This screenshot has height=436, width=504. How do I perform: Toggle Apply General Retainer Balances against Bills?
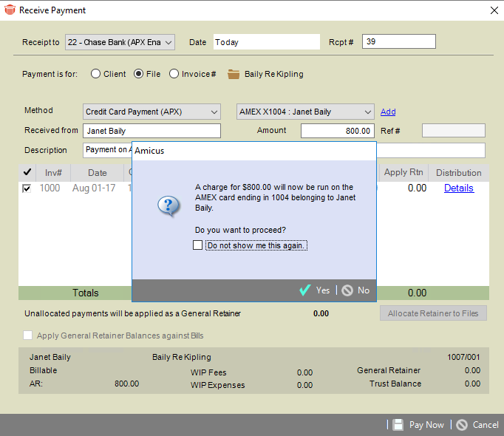click(x=27, y=335)
